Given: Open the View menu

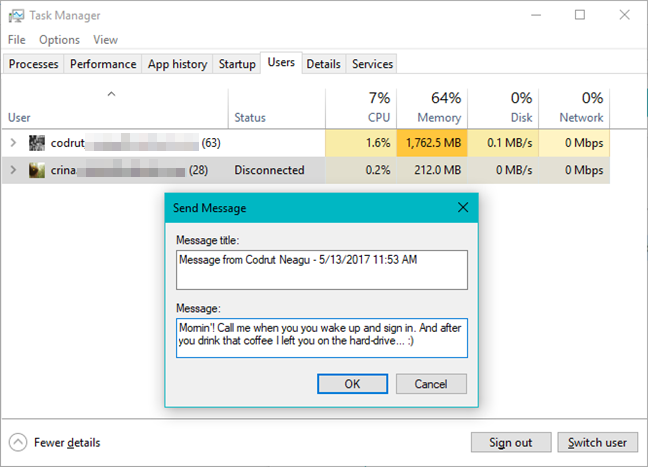Looking at the screenshot, I should click(x=105, y=40).
